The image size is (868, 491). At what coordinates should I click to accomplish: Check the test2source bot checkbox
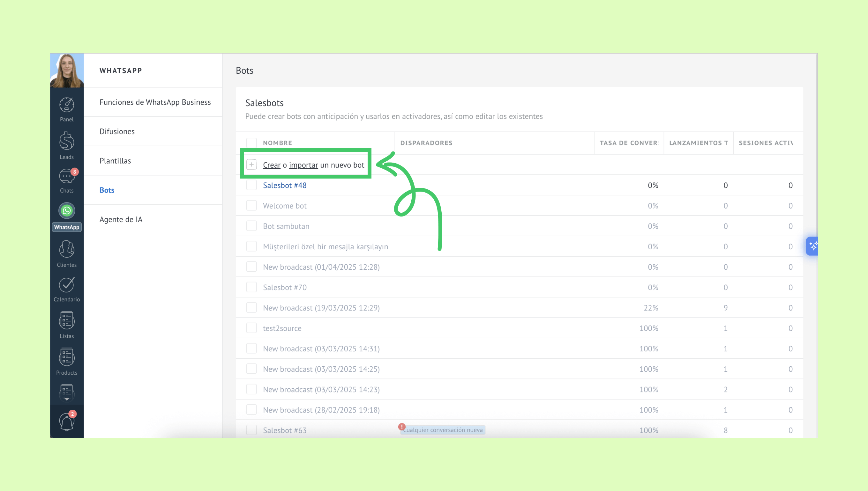(x=251, y=328)
